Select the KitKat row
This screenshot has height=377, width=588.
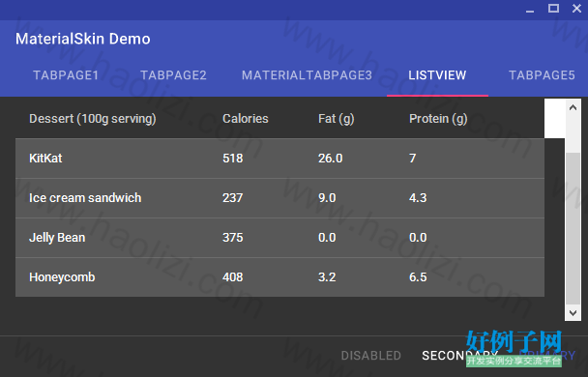279,159
